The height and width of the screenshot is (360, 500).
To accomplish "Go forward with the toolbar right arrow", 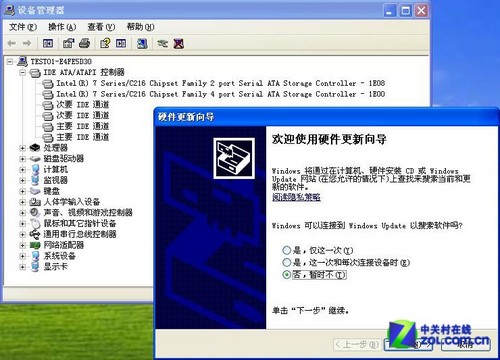I will pyautogui.click(x=27, y=43).
